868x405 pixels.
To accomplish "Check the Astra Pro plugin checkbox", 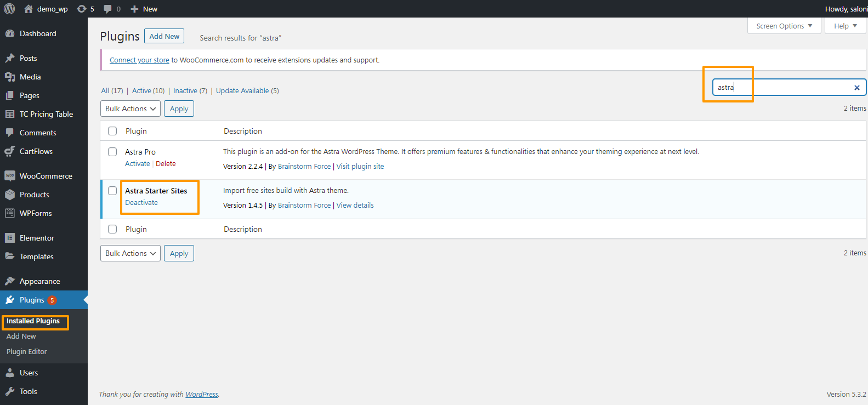I will pos(112,152).
